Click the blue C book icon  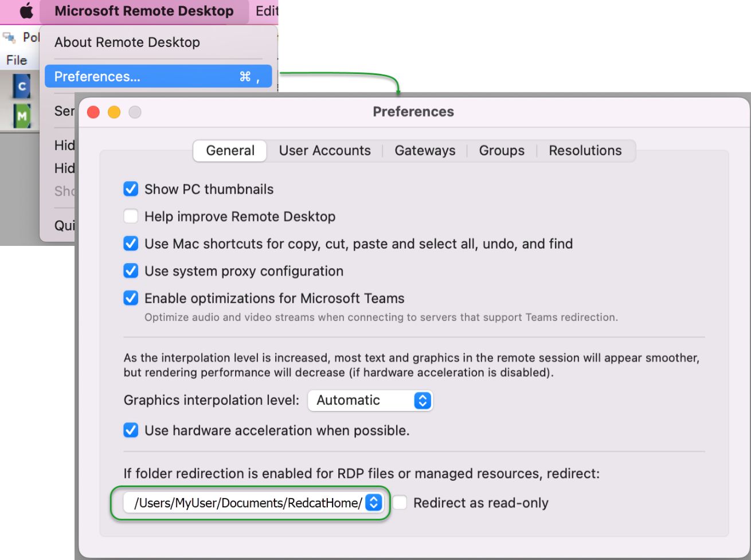[x=22, y=87]
